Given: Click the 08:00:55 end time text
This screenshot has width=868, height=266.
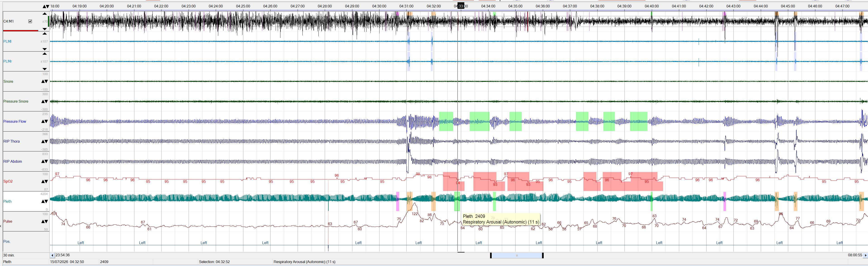Looking at the screenshot, I should [855, 255].
